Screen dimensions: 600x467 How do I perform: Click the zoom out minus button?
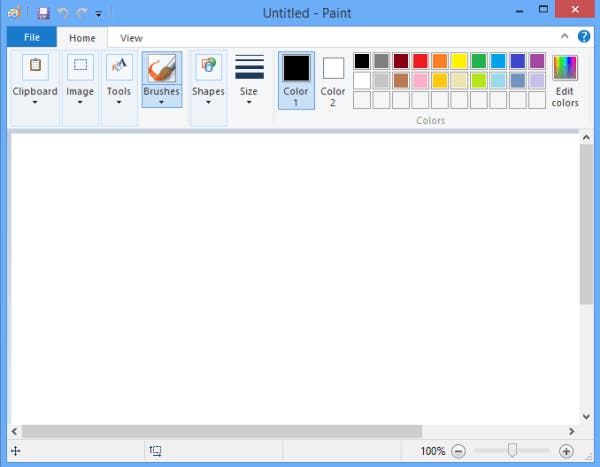[x=458, y=451]
